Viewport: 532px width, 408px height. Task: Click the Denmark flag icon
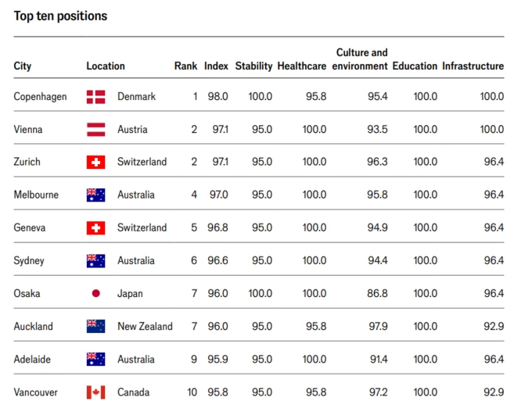coord(95,97)
